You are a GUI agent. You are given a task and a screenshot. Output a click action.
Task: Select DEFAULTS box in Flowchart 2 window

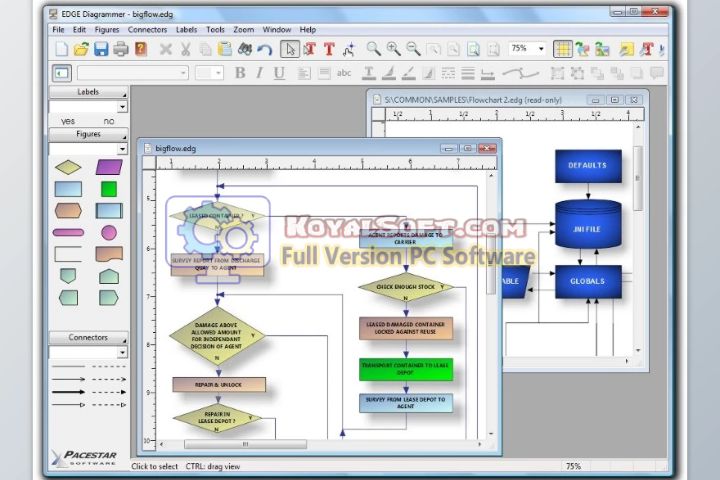[x=588, y=165]
